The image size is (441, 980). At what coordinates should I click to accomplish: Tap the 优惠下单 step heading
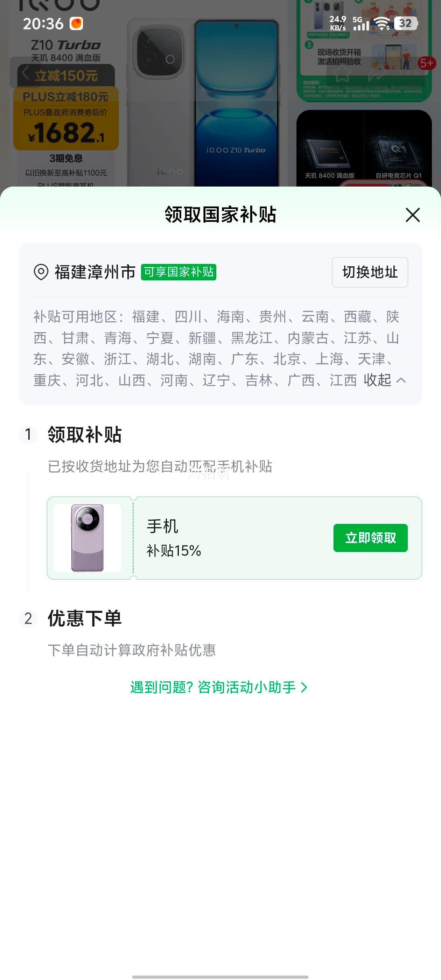[x=84, y=618]
